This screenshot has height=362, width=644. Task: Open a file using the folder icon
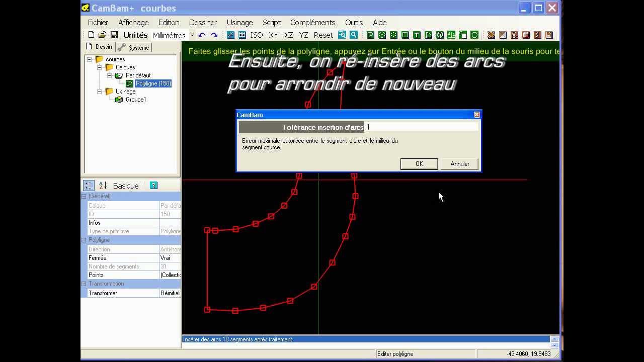click(x=103, y=35)
